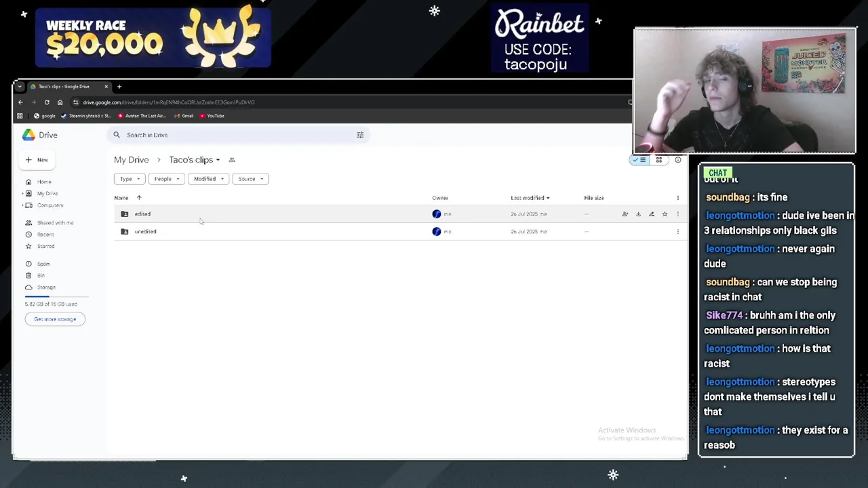Image resolution: width=868 pixels, height=488 pixels.
Task: Open a new browser tab
Action: click(119, 87)
